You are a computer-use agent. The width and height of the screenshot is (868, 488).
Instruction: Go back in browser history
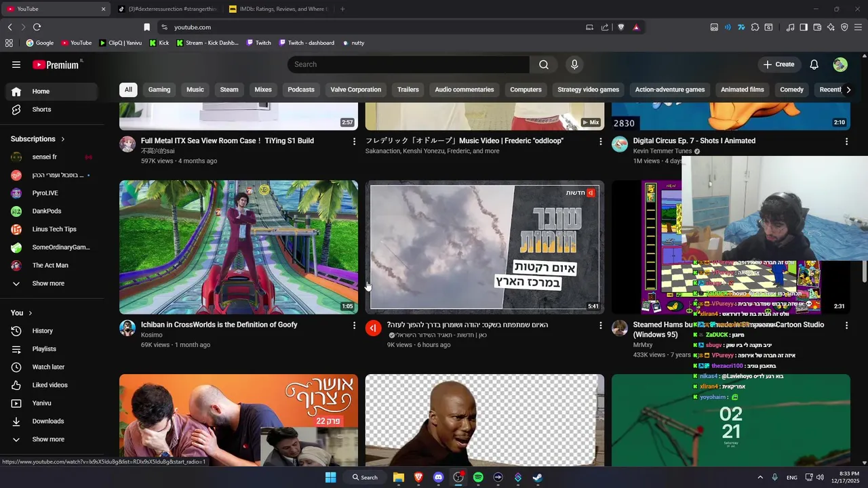tap(9, 27)
